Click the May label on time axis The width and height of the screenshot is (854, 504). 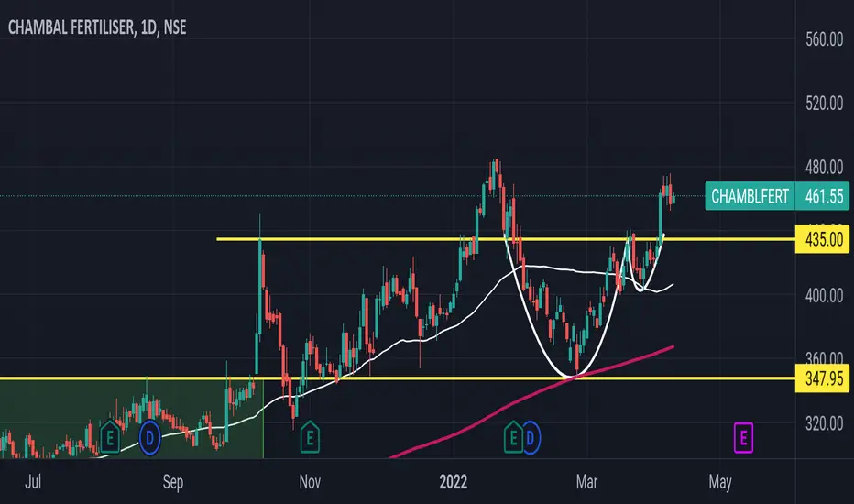pos(719,482)
